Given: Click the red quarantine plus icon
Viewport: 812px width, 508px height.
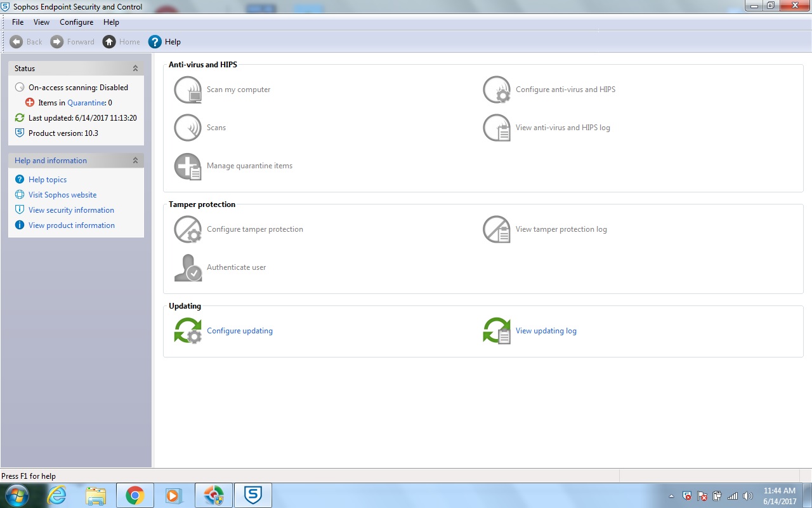Looking at the screenshot, I should click(30, 103).
